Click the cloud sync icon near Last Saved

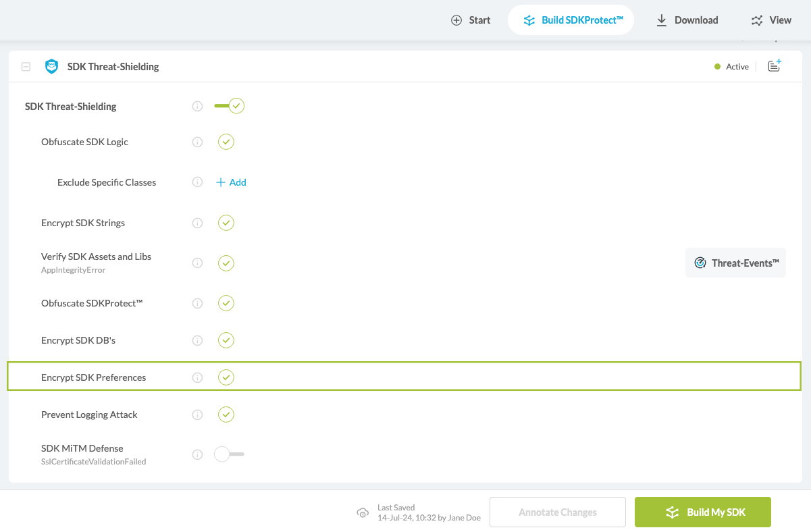pyautogui.click(x=363, y=513)
